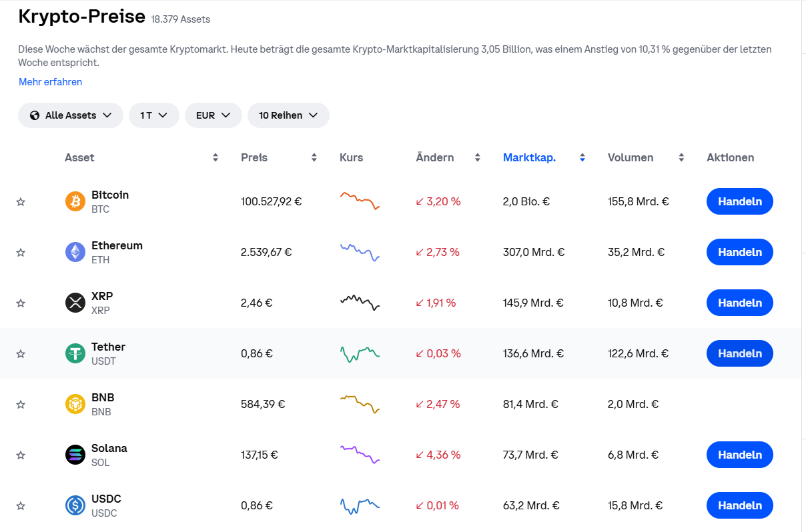Click market cap 307,0 Mrd. €

(x=534, y=252)
